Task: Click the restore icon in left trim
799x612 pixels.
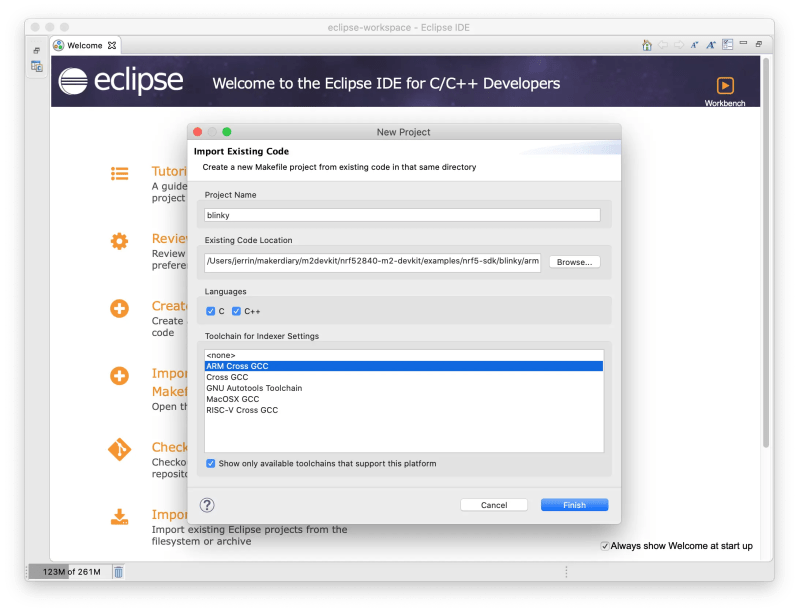Action: click(37, 50)
